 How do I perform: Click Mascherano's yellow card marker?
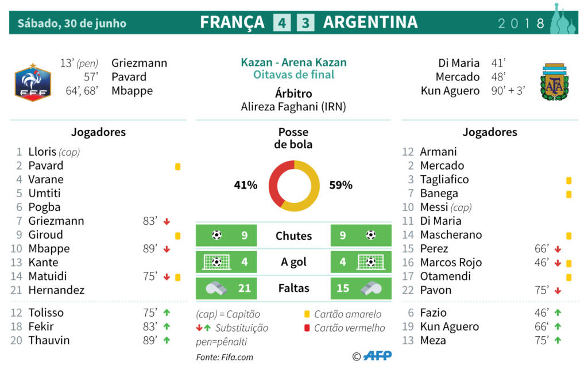(568, 235)
